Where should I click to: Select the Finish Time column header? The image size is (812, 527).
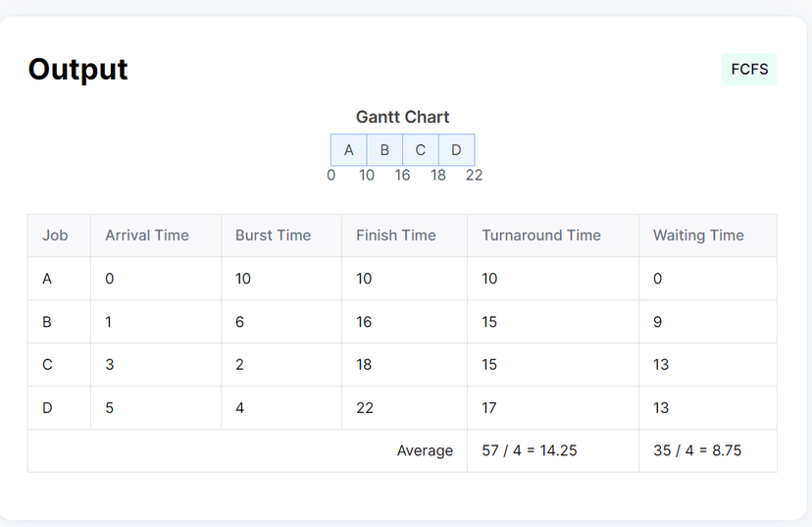point(396,236)
